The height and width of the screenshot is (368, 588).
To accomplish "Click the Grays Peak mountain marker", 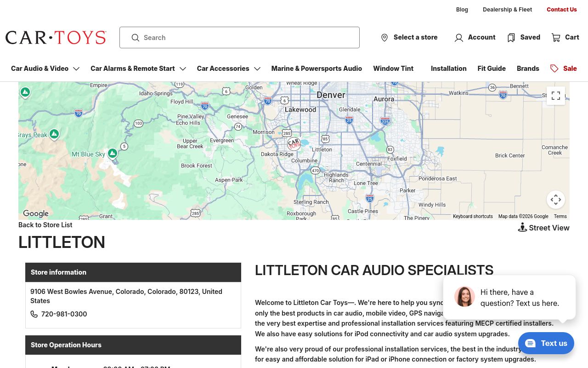I will click(x=54, y=134).
